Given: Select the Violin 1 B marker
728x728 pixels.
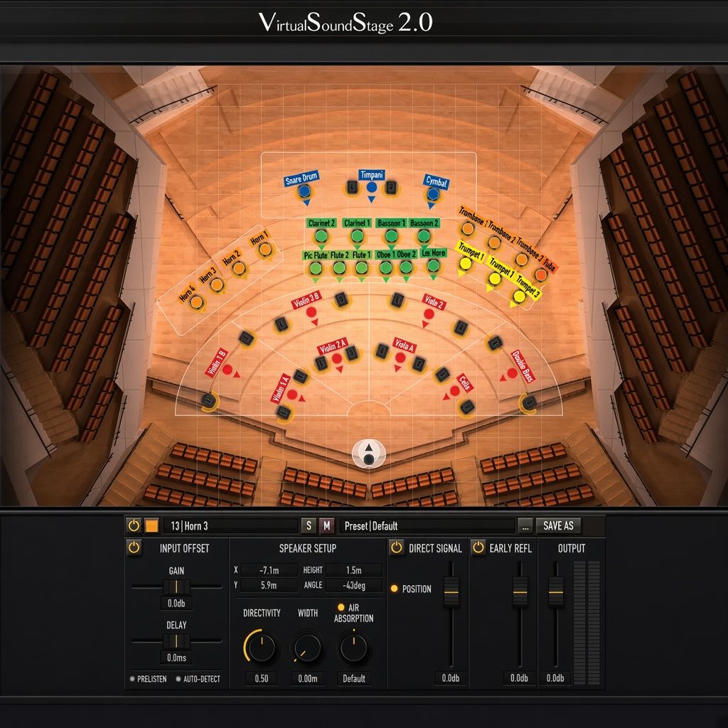Looking at the screenshot, I should 227,370.
